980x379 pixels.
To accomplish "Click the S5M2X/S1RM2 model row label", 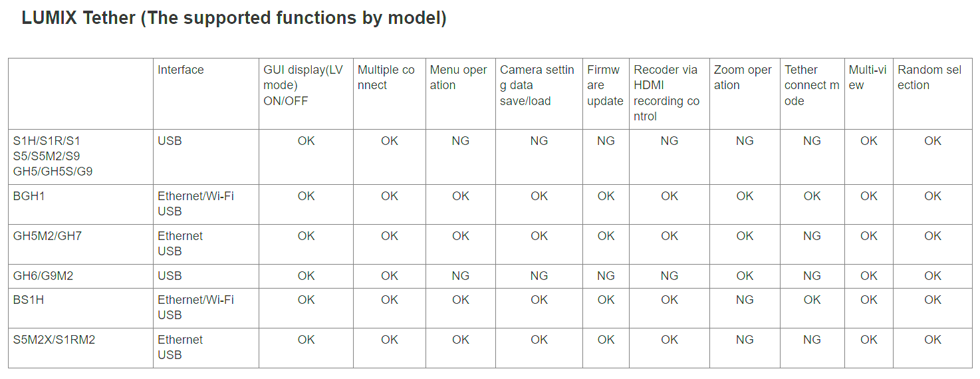I will pyautogui.click(x=54, y=340).
